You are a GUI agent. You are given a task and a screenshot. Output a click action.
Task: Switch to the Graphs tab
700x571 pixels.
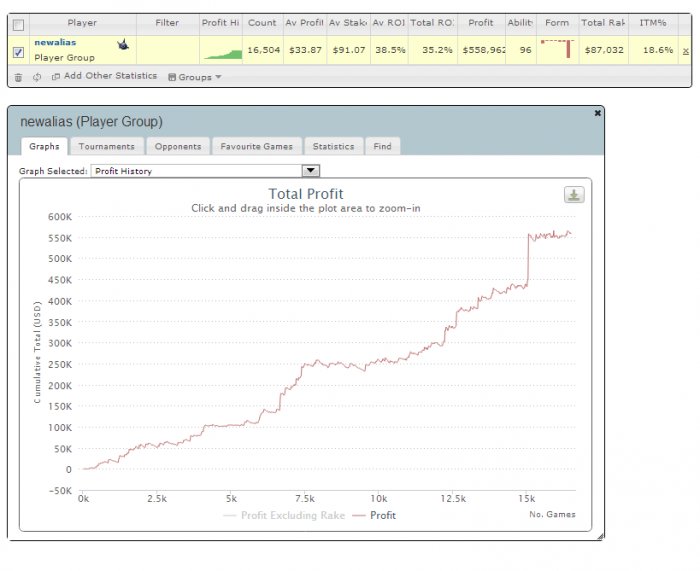point(44,146)
